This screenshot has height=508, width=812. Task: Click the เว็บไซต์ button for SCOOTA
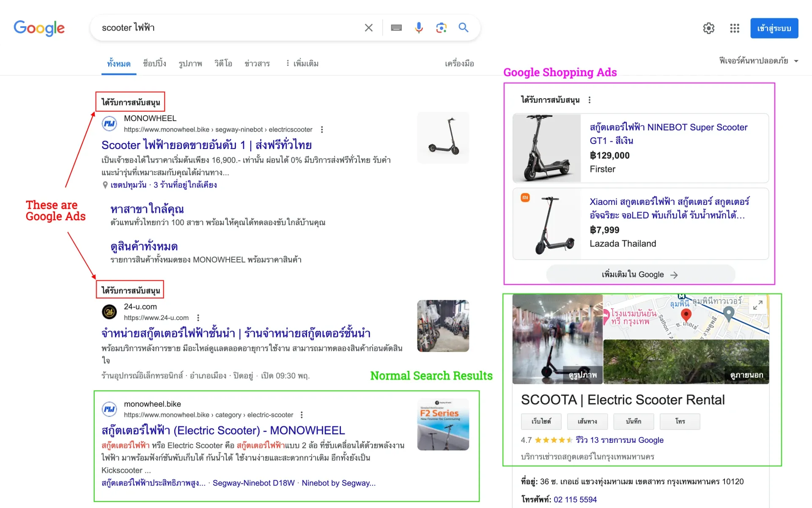[x=541, y=422]
